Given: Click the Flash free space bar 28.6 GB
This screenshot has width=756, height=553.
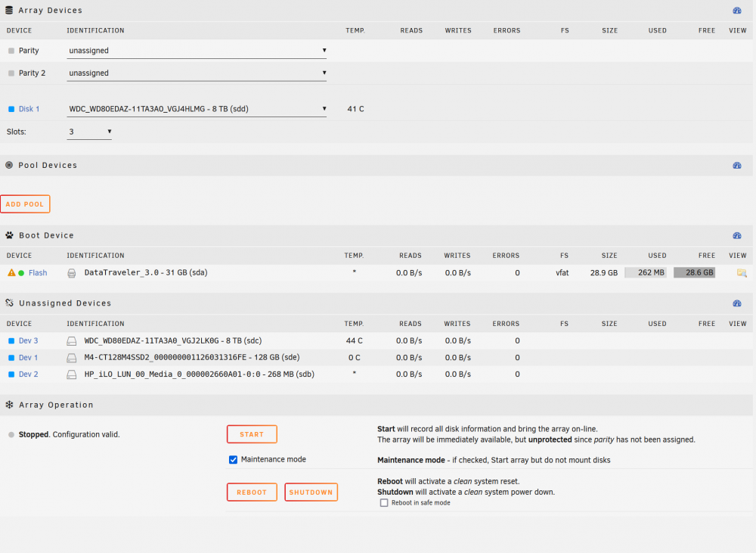Looking at the screenshot, I should click(x=694, y=272).
